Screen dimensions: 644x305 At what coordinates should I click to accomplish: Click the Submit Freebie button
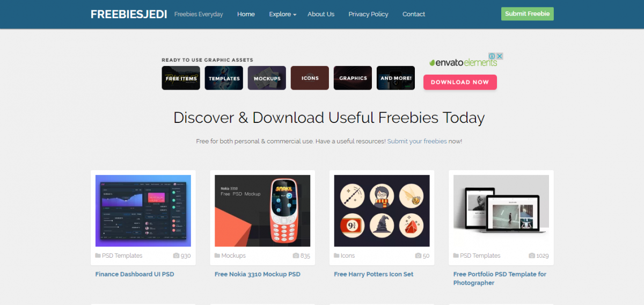point(528,14)
